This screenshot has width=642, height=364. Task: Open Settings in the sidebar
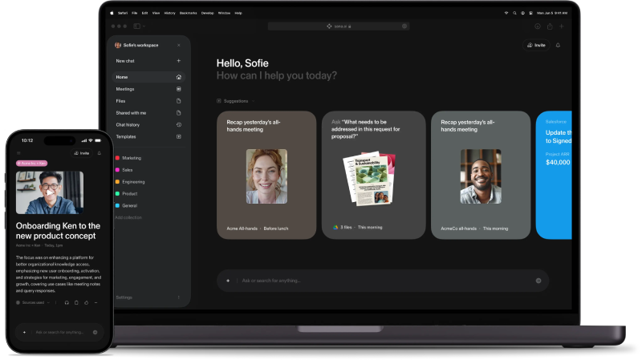124,297
